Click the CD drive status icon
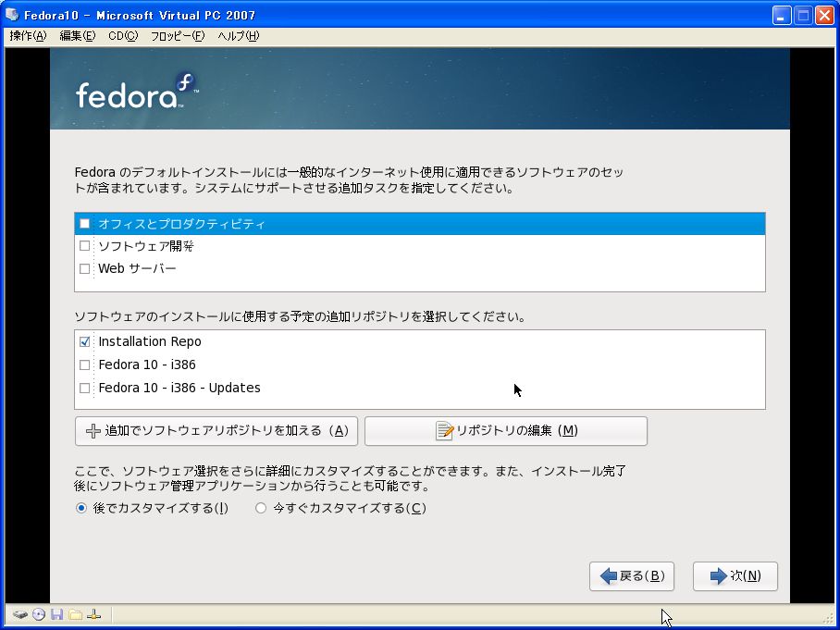The height and width of the screenshot is (630, 840). 39,614
